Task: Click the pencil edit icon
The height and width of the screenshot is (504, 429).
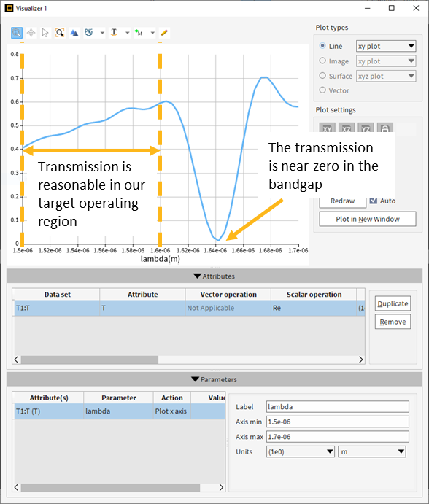Action: [x=164, y=33]
